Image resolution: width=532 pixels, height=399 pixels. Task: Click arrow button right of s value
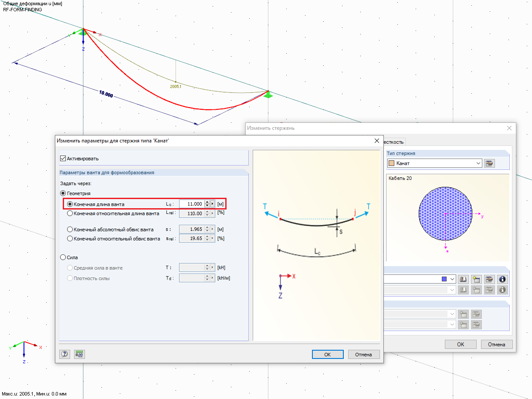tap(213, 229)
